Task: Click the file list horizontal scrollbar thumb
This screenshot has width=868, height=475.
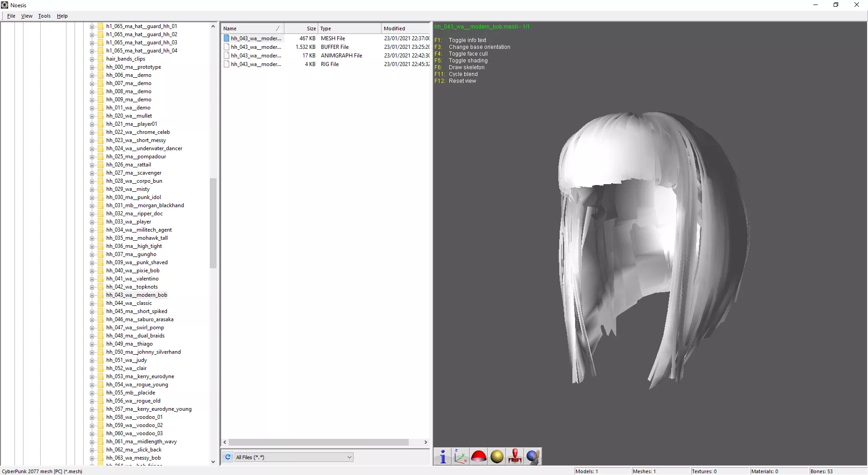Action: (x=319, y=442)
